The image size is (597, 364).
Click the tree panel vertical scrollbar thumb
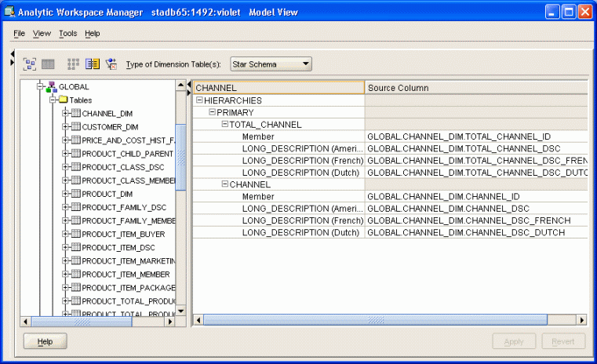[x=181, y=157]
